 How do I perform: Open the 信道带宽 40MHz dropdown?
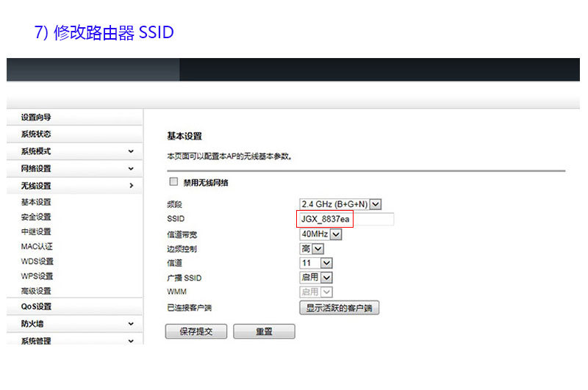(322, 234)
